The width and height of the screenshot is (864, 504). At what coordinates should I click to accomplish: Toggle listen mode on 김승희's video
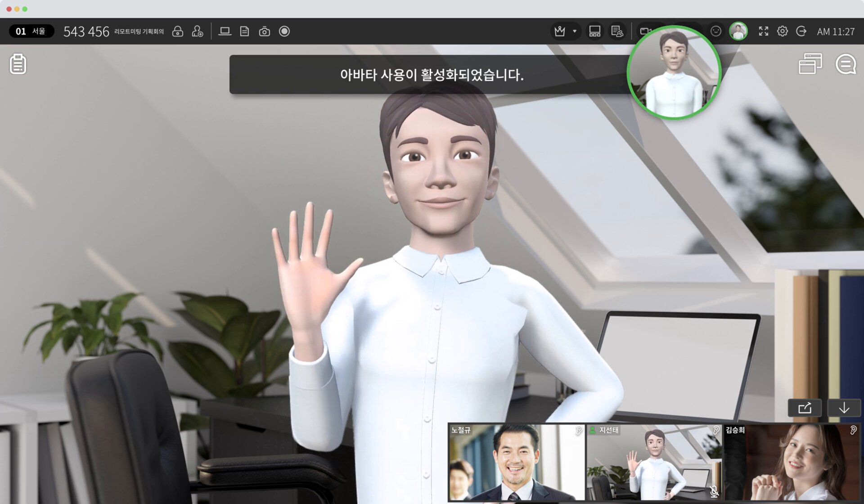pyautogui.click(x=854, y=430)
